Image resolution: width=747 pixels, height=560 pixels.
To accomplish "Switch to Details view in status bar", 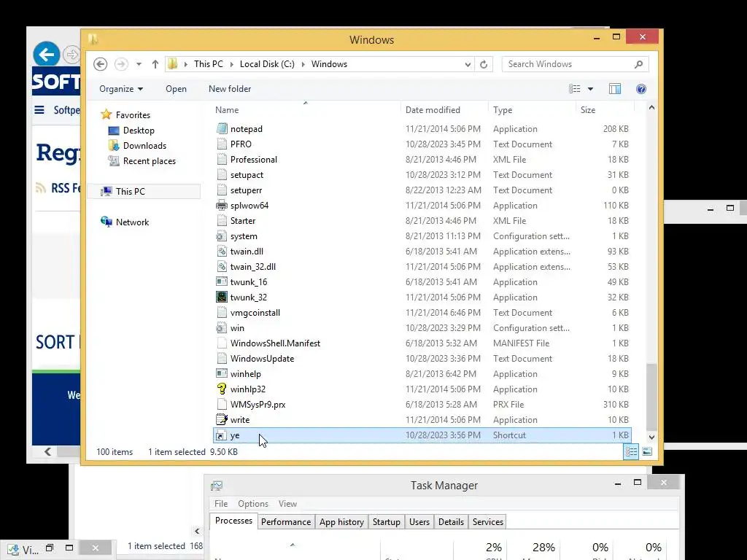I will pos(631,451).
